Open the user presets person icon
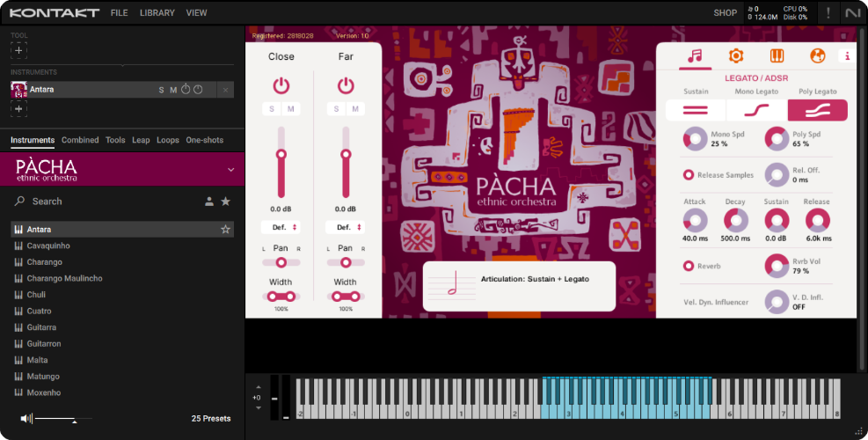Screen dimensions: 868x440 point(209,202)
